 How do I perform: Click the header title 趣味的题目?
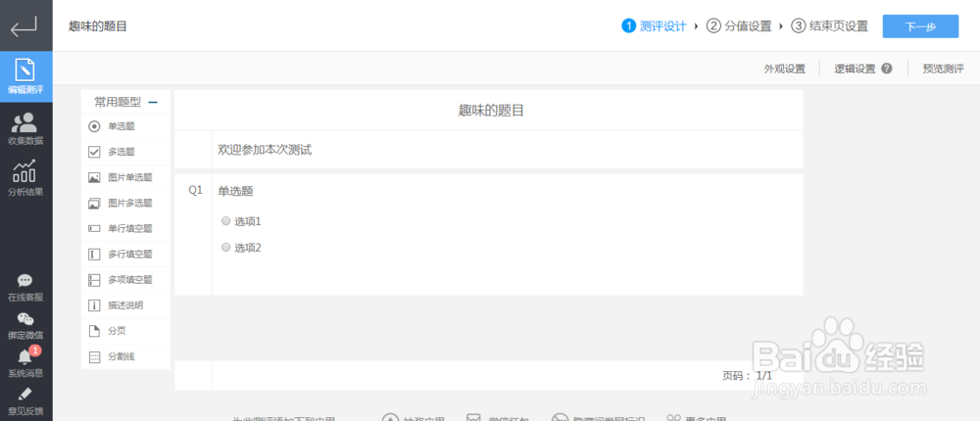(x=98, y=26)
